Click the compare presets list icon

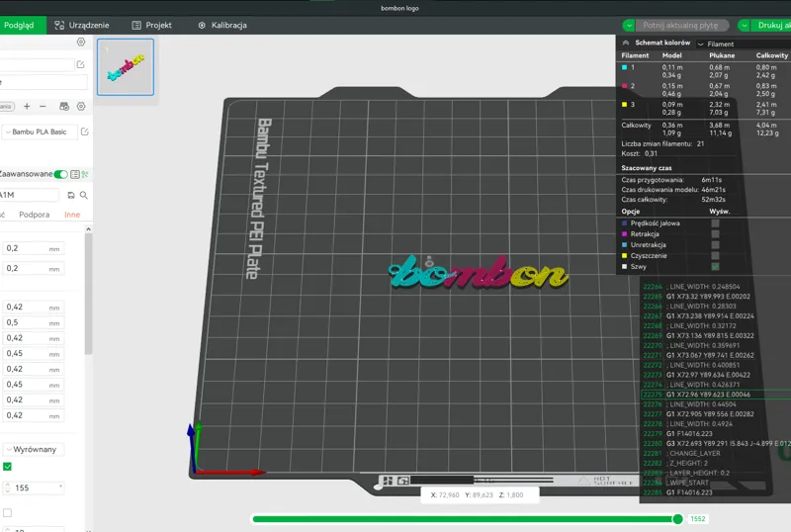point(75,174)
